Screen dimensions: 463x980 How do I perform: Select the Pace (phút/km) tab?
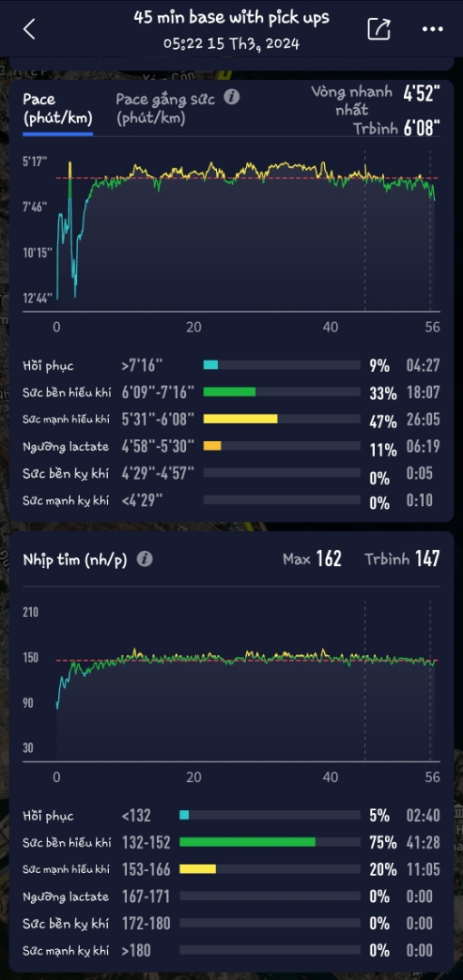57,109
